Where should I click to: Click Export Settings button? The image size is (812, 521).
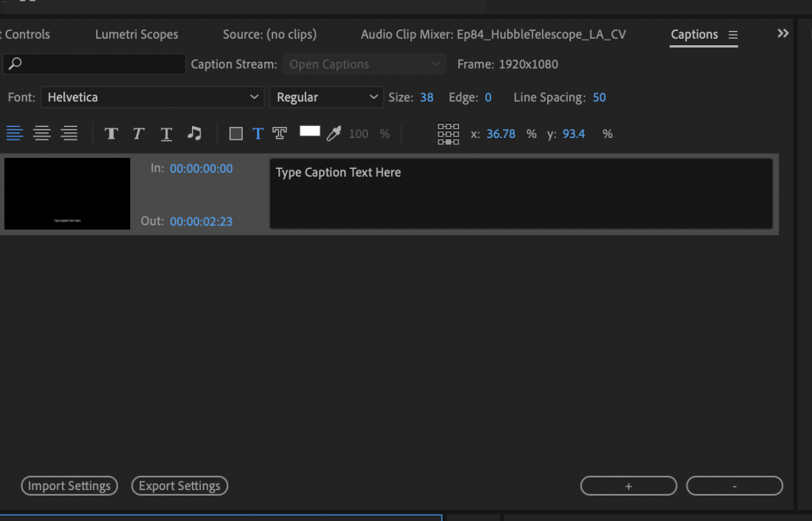tap(179, 486)
